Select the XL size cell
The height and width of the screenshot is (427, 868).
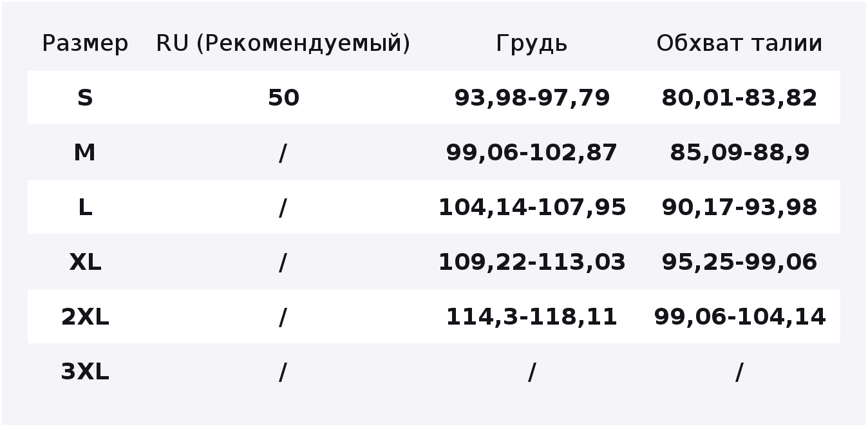coord(85,262)
